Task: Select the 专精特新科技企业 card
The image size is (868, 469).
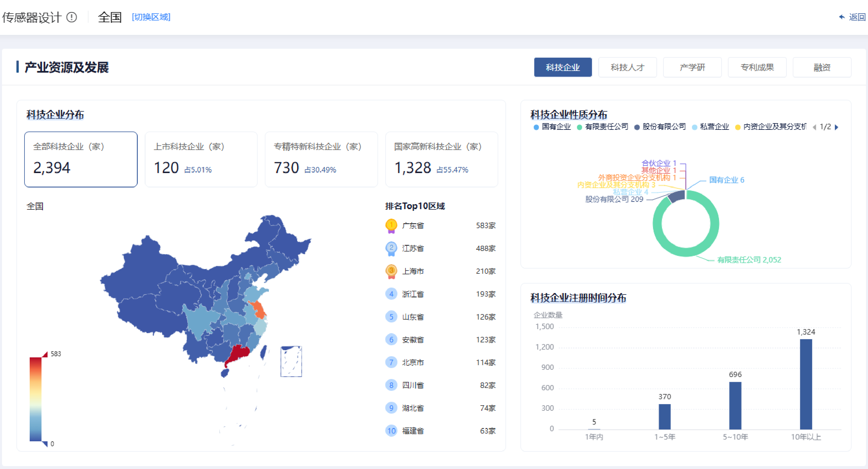Action: coord(321,160)
